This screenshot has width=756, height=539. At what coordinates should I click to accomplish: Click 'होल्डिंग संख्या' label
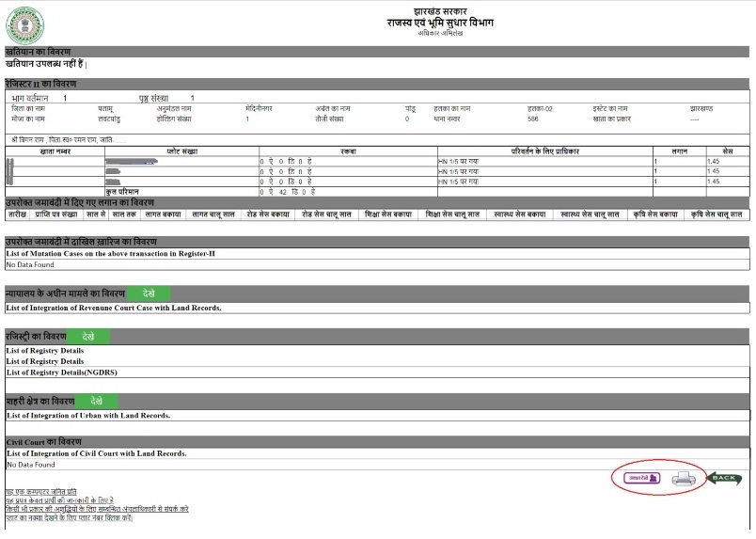click(x=174, y=119)
